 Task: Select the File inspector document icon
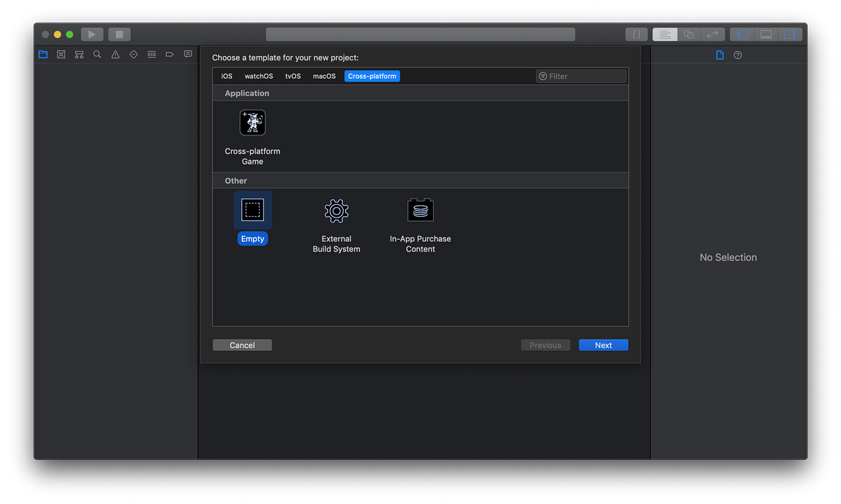click(719, 55)
